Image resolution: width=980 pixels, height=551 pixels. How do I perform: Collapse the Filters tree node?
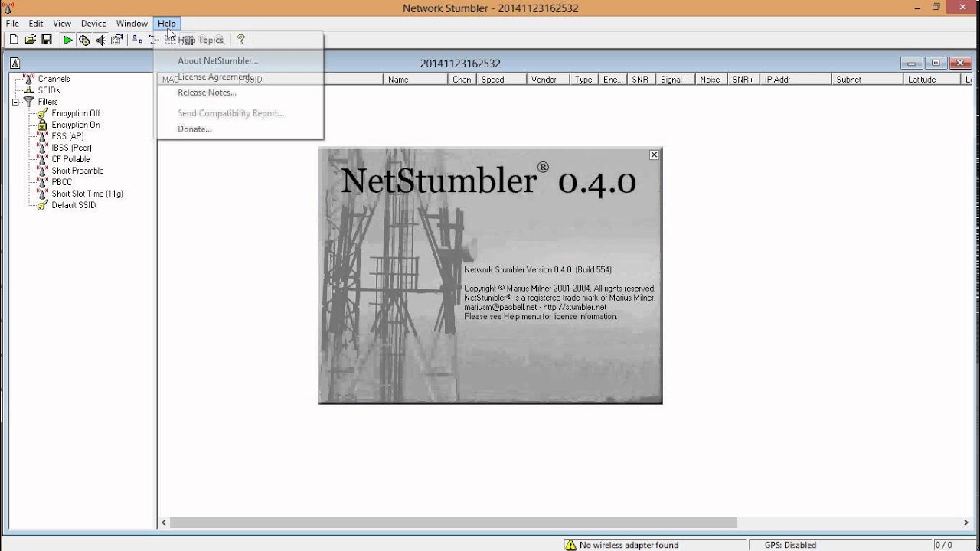(15, 102)
